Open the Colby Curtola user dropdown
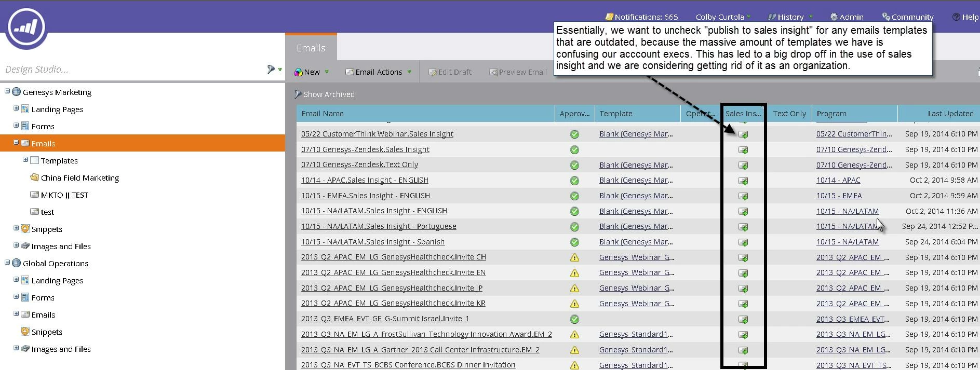Viewport: 980px width, 370px height. (x=723, y=17)
